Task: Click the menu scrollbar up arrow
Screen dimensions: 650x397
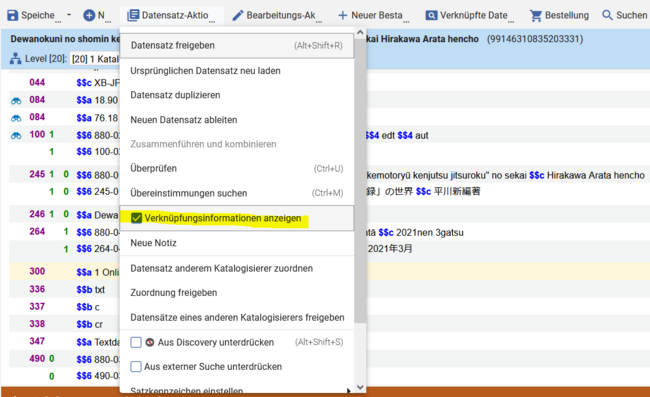Action: tap(360, 32)
